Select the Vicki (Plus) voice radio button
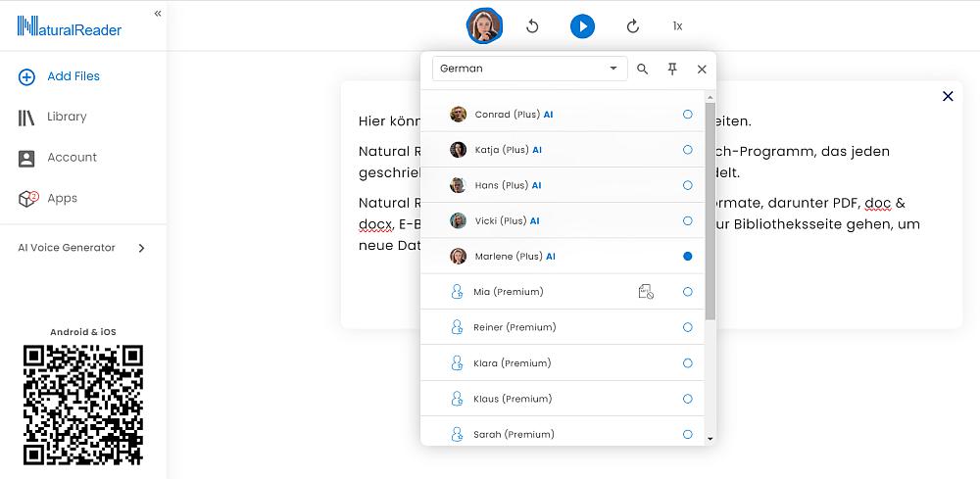 [x=688, y=221]
